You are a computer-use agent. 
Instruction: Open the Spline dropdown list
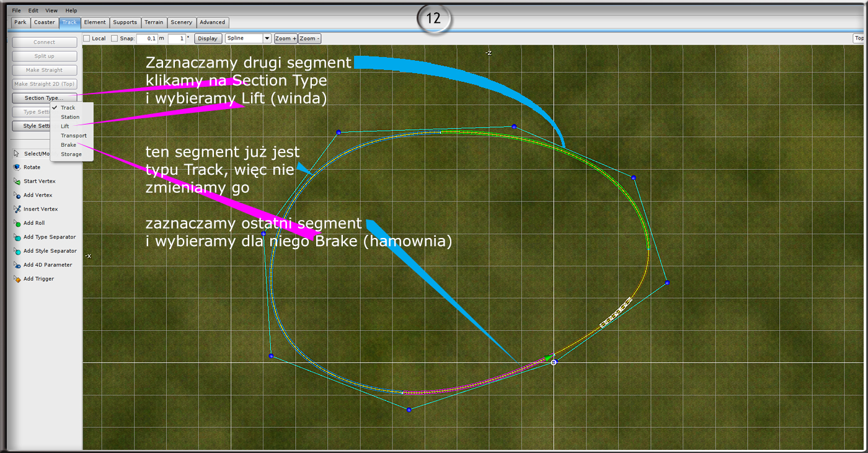[x=267, y=38]
